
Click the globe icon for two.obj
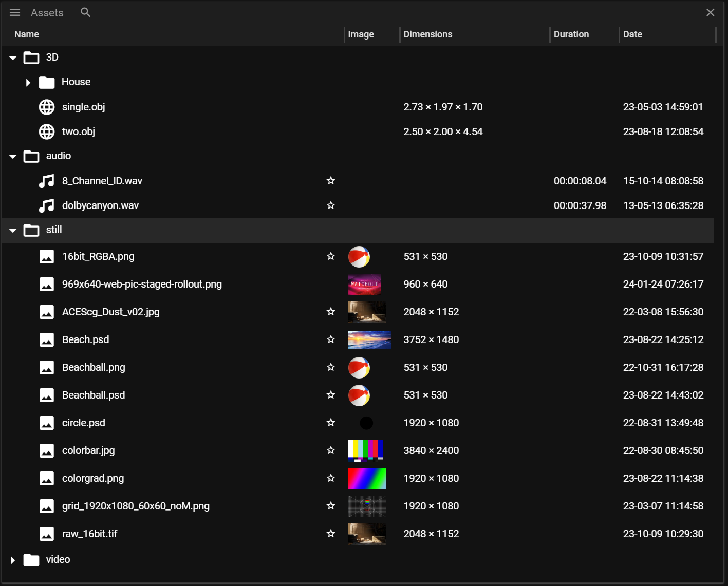(x=47, y=131)
